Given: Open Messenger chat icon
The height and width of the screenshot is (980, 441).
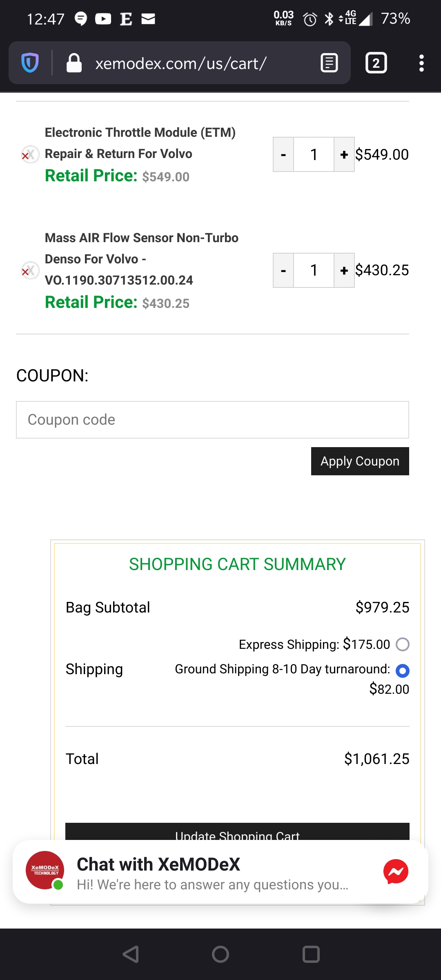Looking at the screenshot, I should (x=396, y=871).
